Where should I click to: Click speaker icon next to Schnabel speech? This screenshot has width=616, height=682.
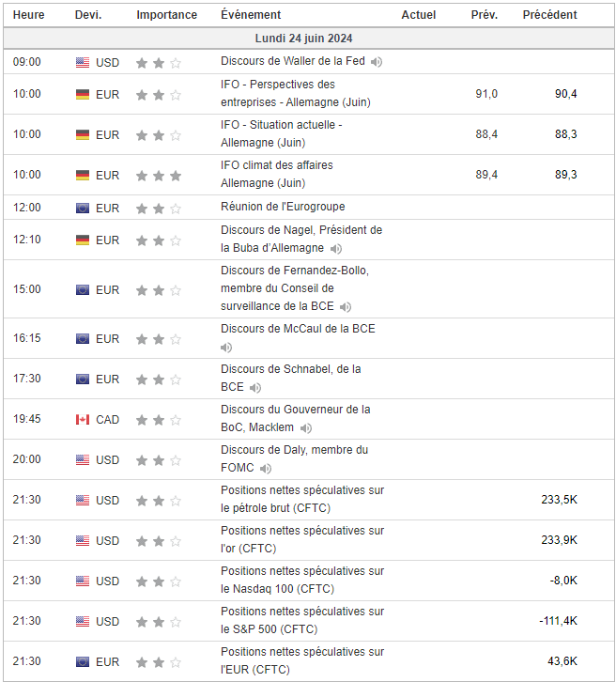256,387
